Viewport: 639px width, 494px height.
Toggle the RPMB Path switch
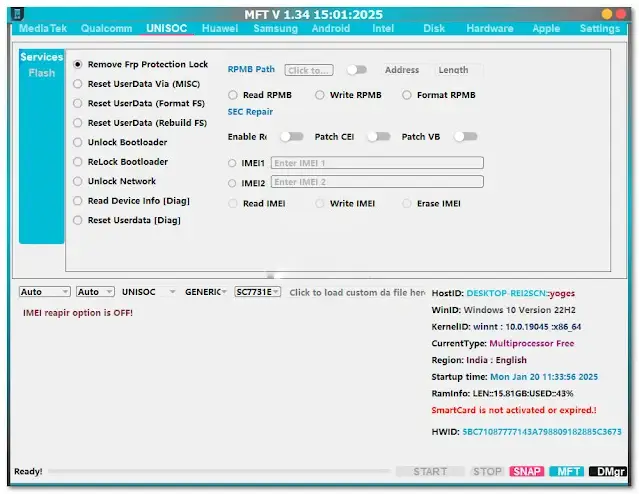(357, 70)
